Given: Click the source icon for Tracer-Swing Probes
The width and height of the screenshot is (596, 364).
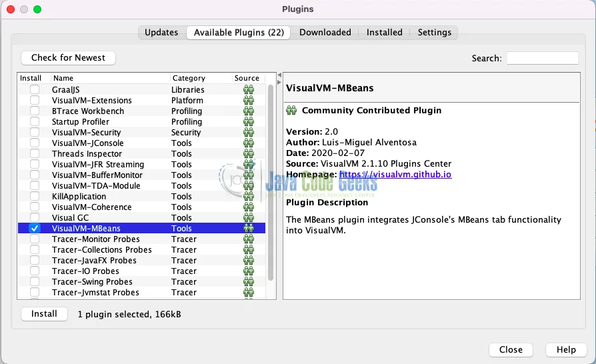Looking at the screenshot, I should click(249, 281).
